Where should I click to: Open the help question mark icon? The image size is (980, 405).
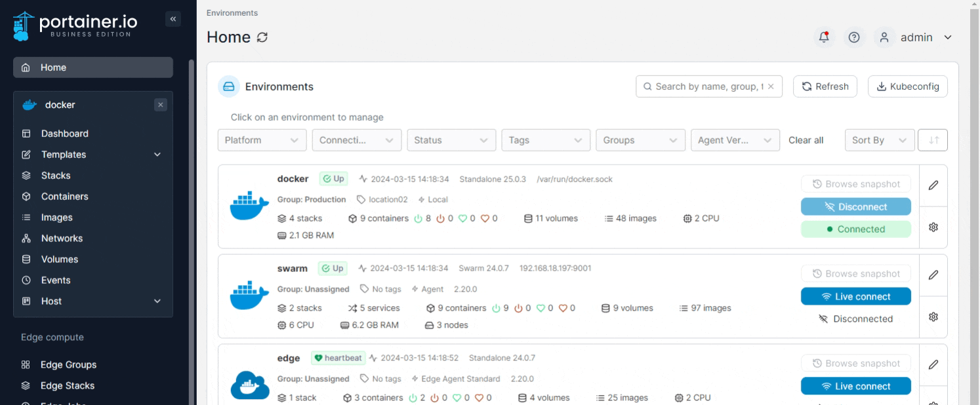point(854,37)
